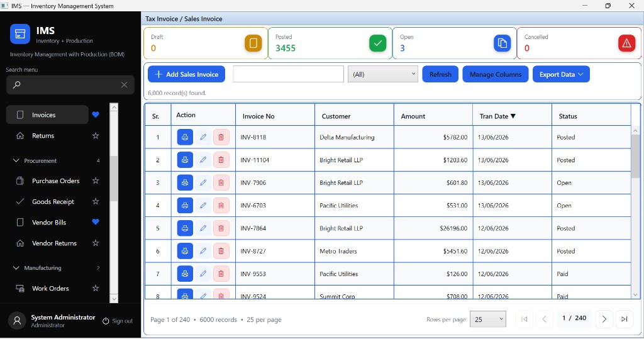644x339 pixels.
Task: Favorite Vendor Returns with its star
Action: pyautogui.click(x=96, y=243)
